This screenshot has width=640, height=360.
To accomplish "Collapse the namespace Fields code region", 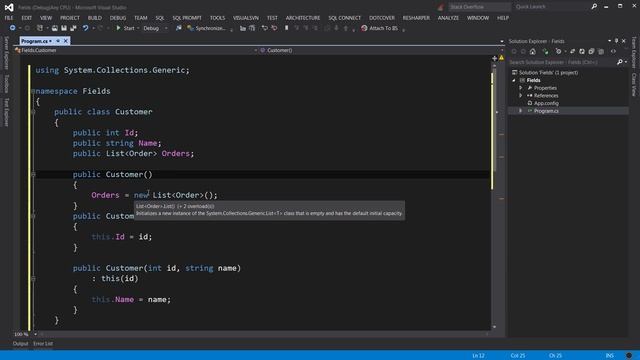I will [x=33, y=91].
